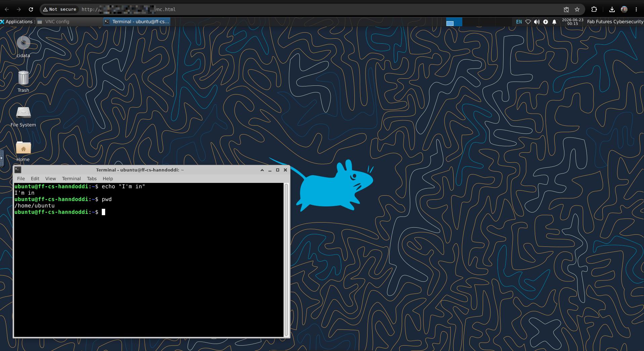Click the terminal keep-above arrow button
Viewport: 644px width, 351px height.
[262, 170]
